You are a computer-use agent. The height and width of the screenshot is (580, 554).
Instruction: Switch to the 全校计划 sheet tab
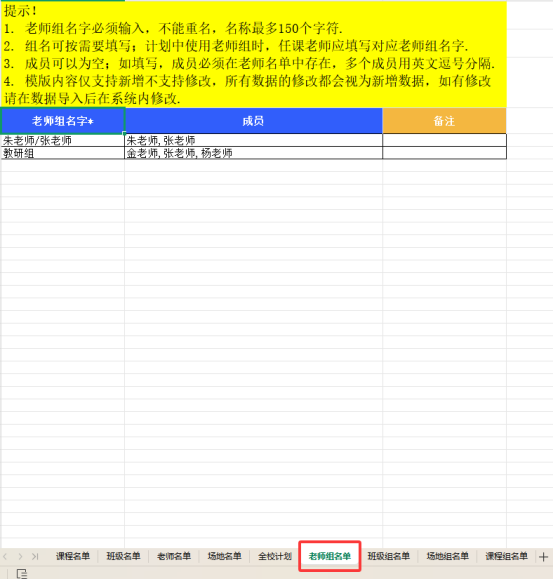(x=275, y=556)
